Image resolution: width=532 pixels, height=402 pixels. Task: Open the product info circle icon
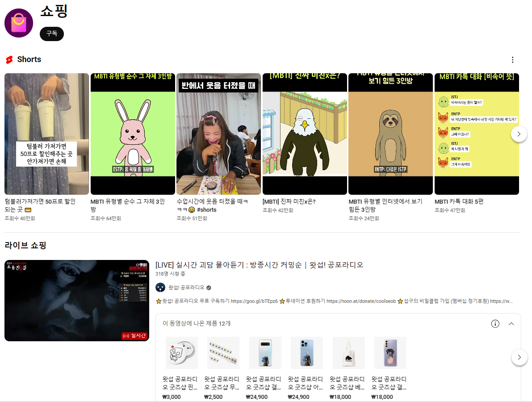pos(495,324)
